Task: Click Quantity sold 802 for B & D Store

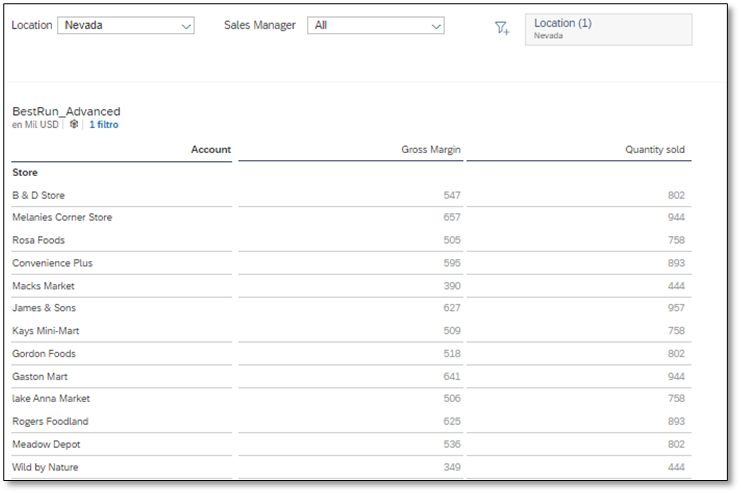Action: [676, 195]
